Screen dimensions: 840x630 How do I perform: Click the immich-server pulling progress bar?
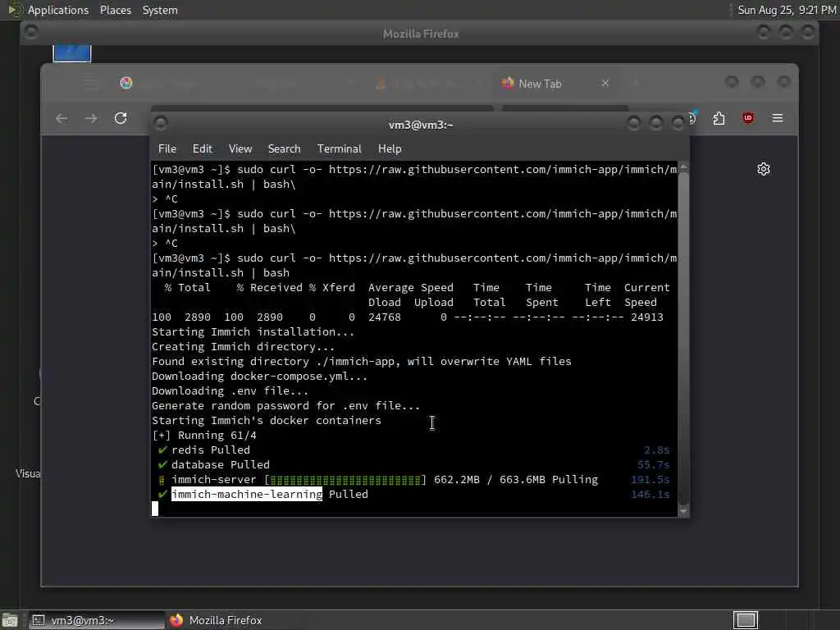(345, 479)
